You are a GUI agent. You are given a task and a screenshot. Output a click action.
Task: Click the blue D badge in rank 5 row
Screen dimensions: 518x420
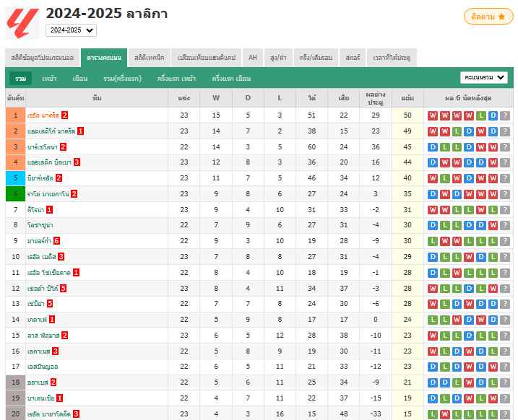coord(469,178)
